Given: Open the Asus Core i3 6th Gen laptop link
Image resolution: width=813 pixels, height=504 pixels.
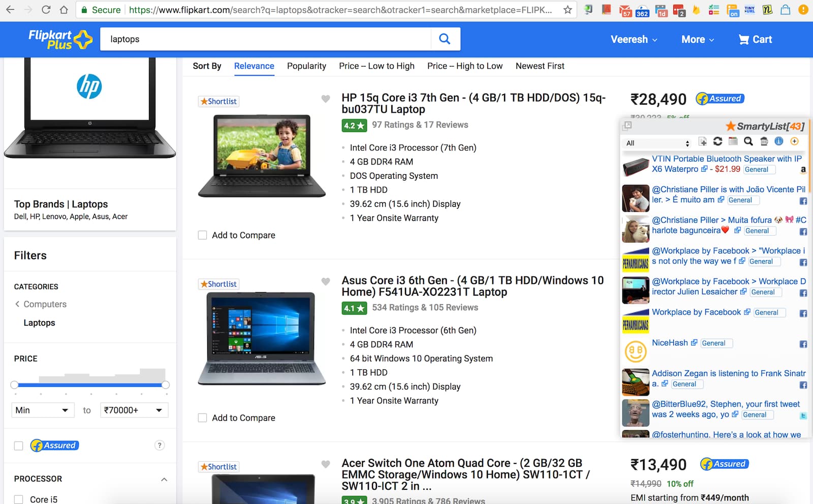Looking at the screenshot, I should [473, 286].
